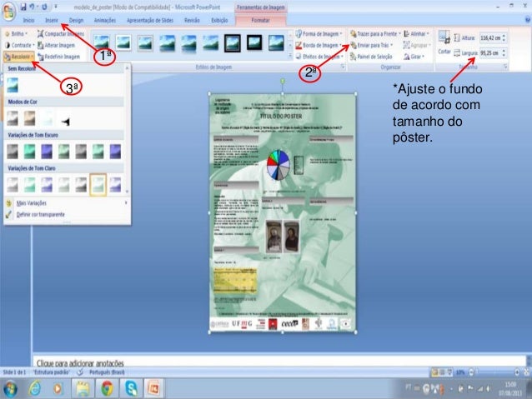The height and width of the screenshot is (399, 532).
Task: Open the Design ribbon tab
Action: point(76,18)
